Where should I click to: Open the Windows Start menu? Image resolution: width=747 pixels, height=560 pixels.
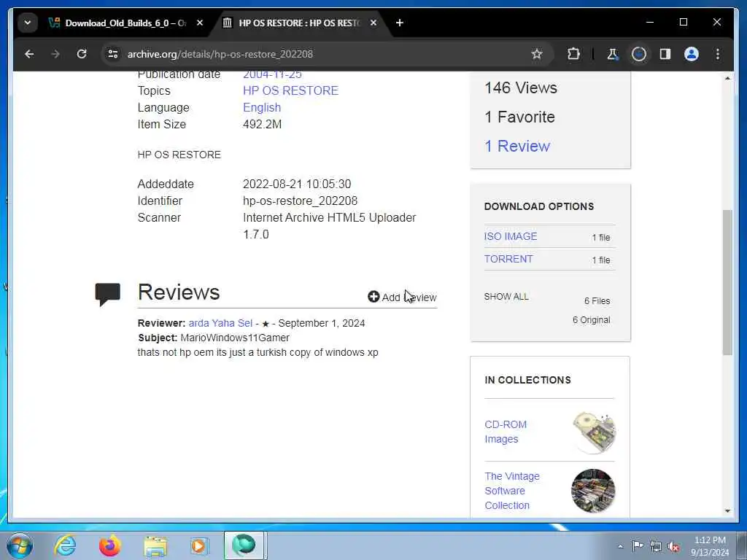20,545
